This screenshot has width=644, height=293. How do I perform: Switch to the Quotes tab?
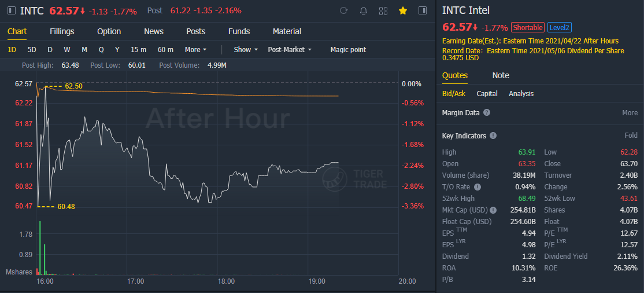454,75
